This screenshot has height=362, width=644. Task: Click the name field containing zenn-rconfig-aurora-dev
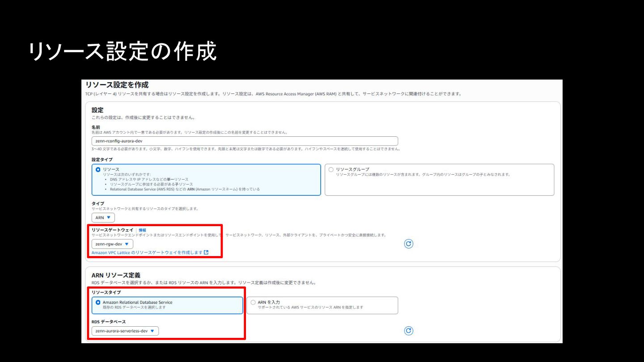pos(245,141)
